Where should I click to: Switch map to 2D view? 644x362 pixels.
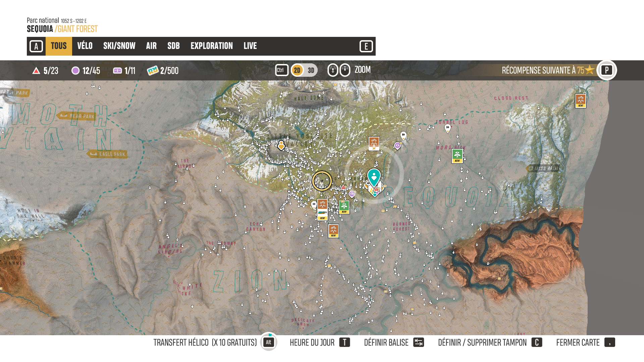pyautogui.click(x=297, y=70)
